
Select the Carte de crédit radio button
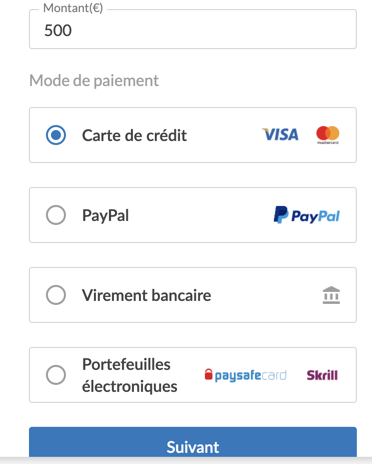pos(56,135)
